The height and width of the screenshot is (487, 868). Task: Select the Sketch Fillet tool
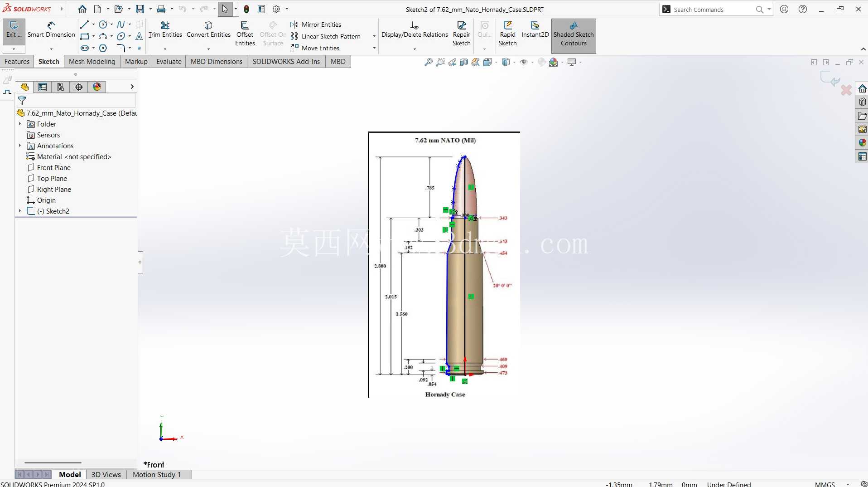121,48
